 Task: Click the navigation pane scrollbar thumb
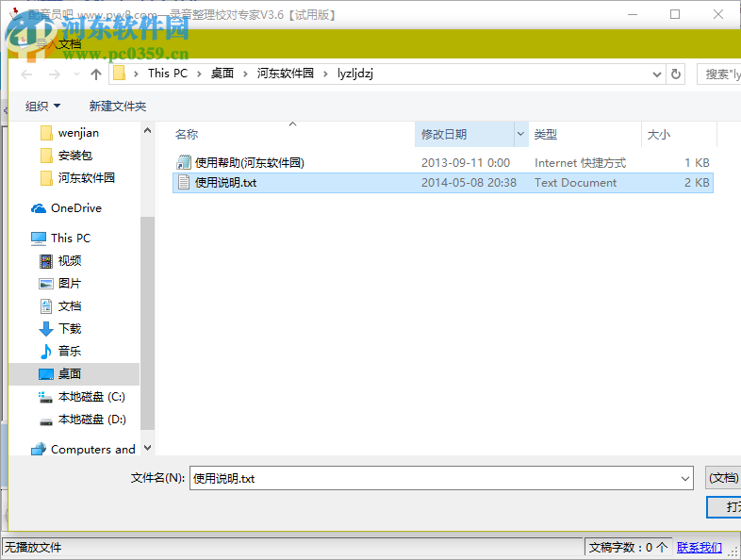(x=147, y=323)
